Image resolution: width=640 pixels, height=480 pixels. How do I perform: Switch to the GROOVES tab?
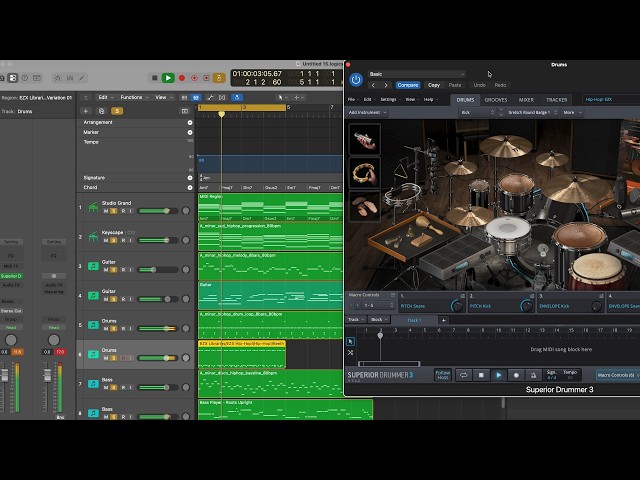click(x=496, y=100)
